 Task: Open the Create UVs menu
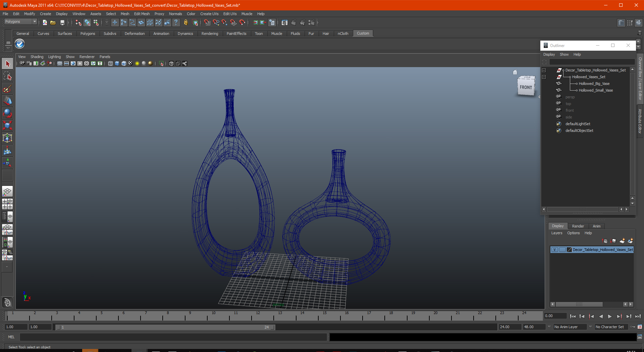tap(209, 14)
